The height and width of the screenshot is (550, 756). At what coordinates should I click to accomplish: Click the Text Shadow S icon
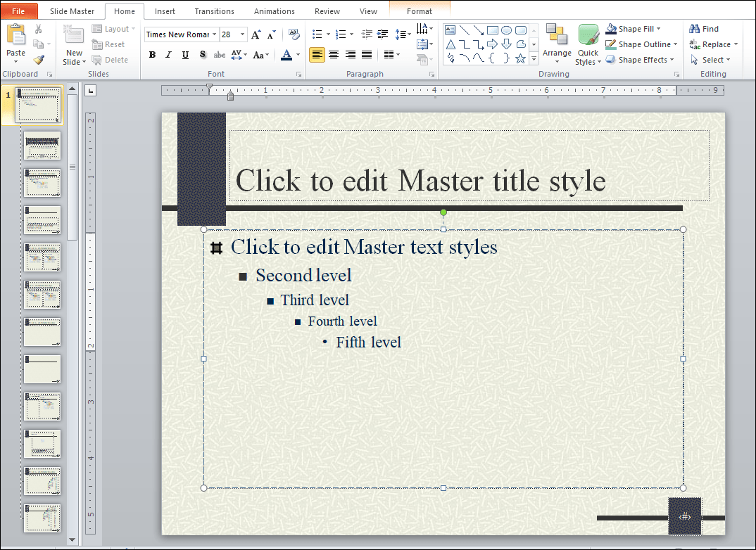(203, 54)
